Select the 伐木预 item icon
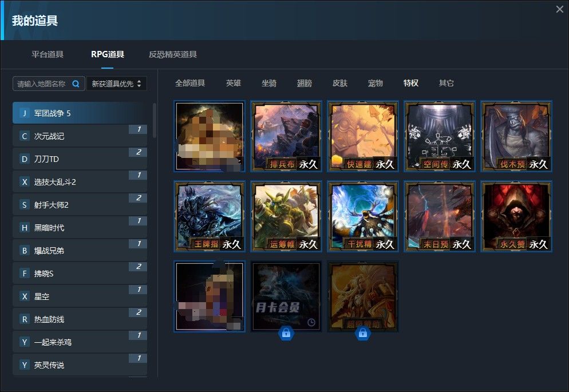 (516, 136)
